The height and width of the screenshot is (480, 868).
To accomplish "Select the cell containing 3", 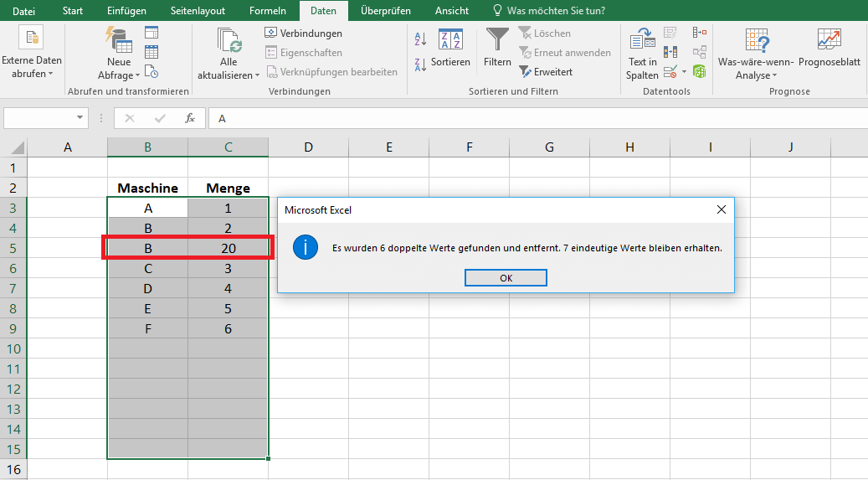I will click(228, 268).
